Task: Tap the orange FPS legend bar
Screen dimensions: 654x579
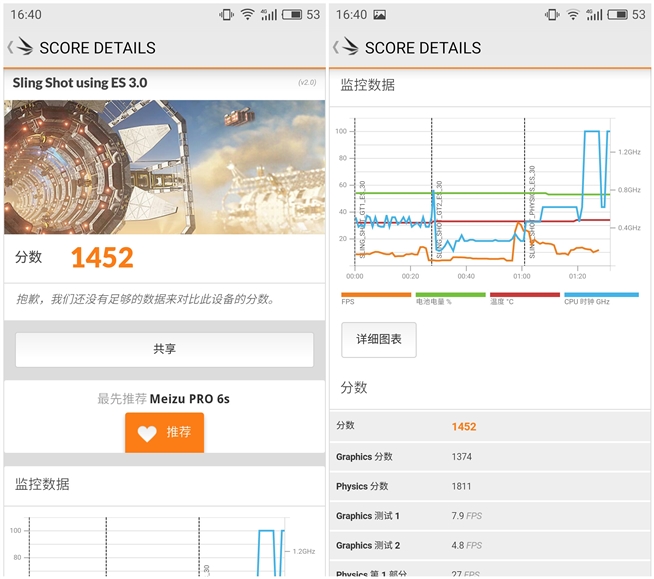Action: (376, 295)
